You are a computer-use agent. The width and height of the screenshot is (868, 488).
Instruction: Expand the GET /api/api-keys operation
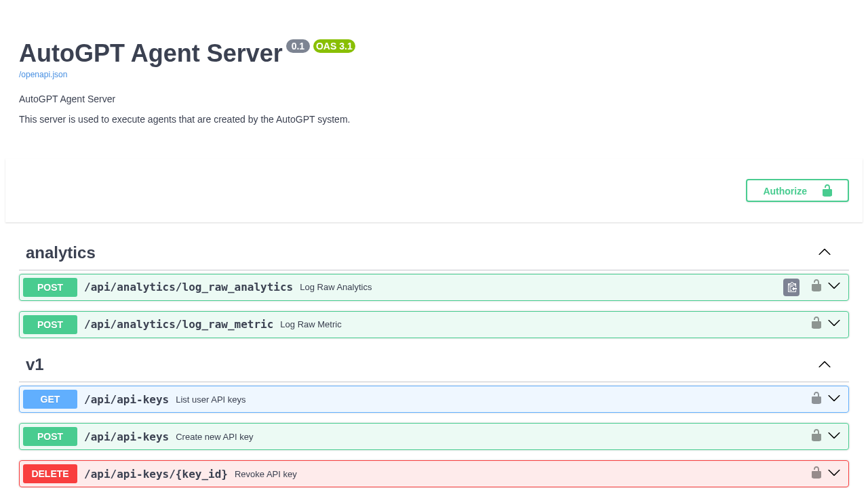click(835, 399)
